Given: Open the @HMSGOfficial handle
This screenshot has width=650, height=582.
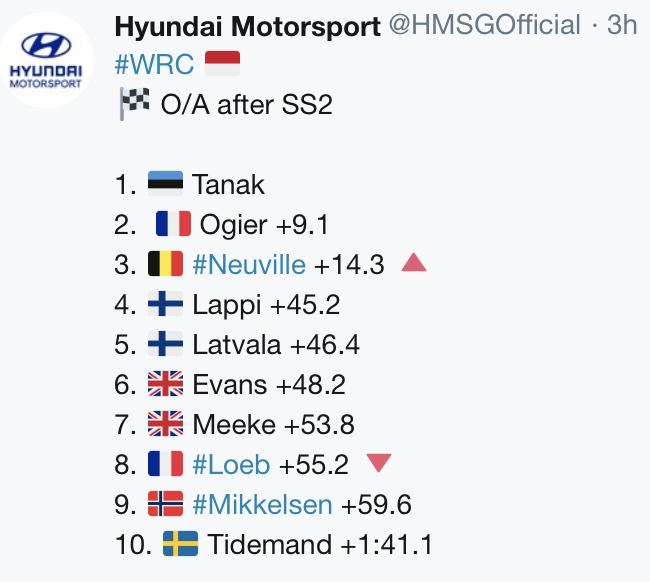Looking at the screenshot, I should click(x=485, y=25).
